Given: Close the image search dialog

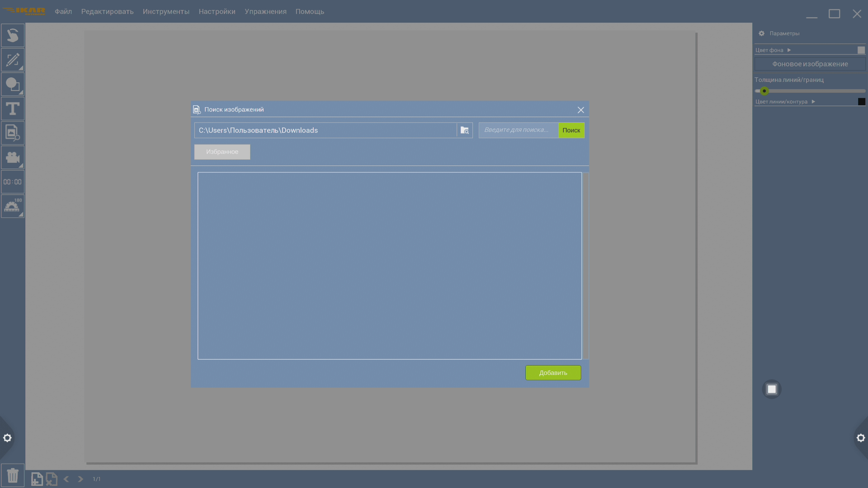Looking at the screenshot, I should coord(581,110).
